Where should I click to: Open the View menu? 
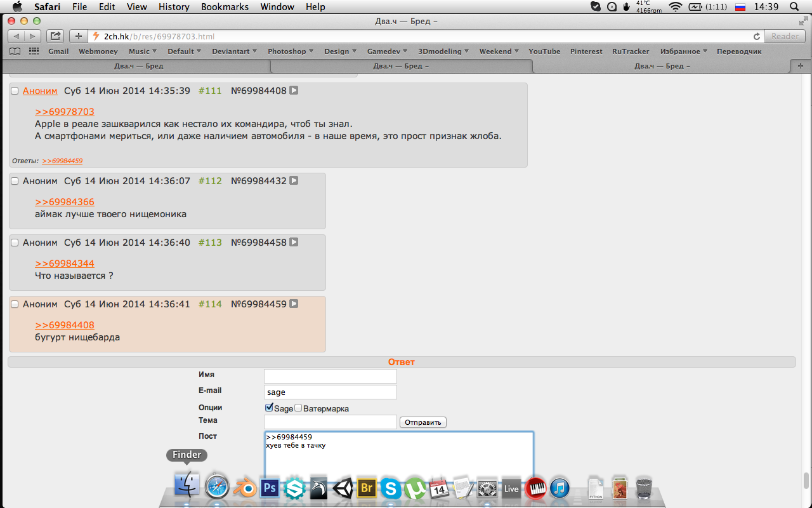(x=137, y=7)
